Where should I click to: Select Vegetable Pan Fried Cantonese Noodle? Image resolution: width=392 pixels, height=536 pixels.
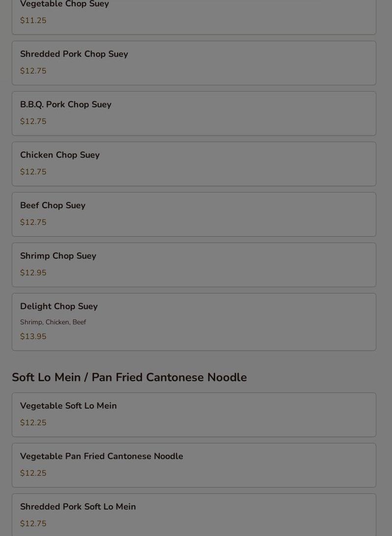tap(194, 465)
